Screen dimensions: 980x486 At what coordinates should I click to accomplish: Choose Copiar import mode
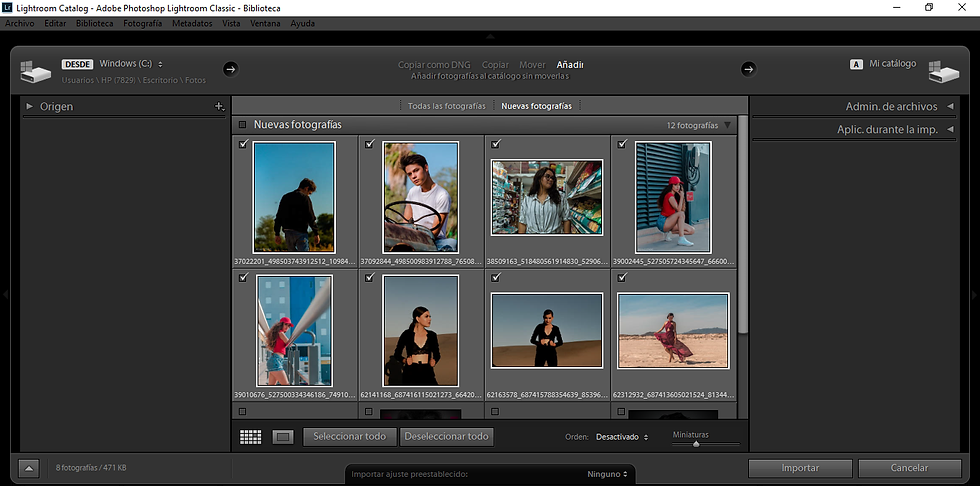496,65
